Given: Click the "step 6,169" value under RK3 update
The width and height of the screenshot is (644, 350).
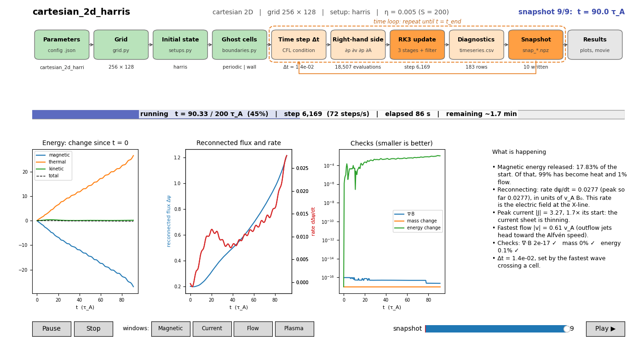Looking at the screenshot, I should [x=417, y=67].
